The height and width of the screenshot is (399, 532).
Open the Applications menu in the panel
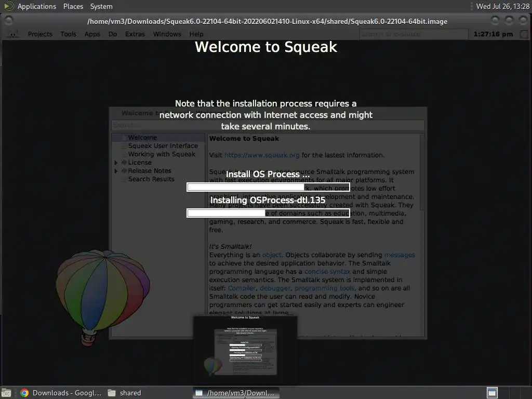pyautogui.click(x=37, y=6)
